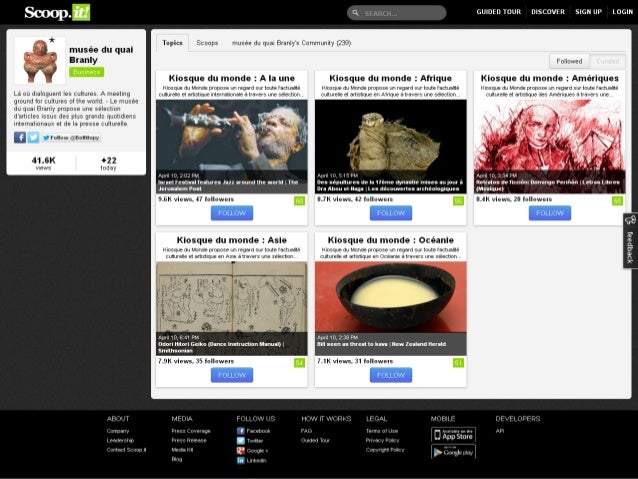The image size is (638, 479).
Task: Click the Scoop.it logo
Action: [x=57, y=13]
